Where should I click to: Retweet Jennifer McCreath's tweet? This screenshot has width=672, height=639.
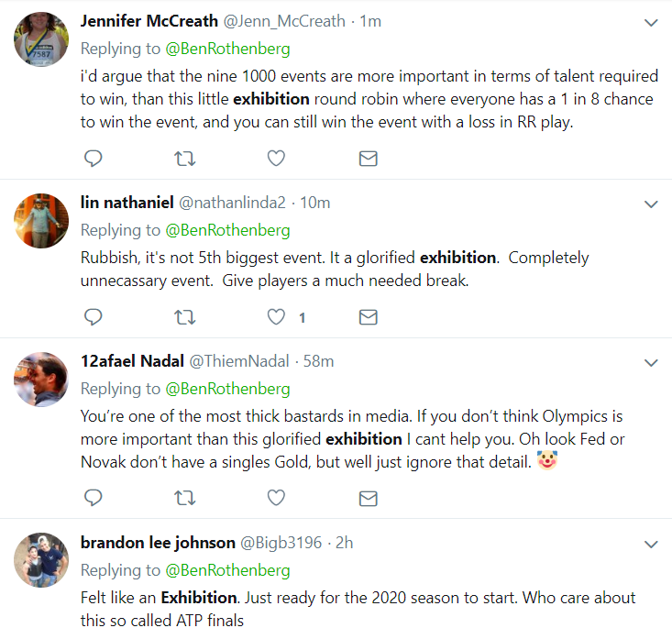click(x=184, y=159)
